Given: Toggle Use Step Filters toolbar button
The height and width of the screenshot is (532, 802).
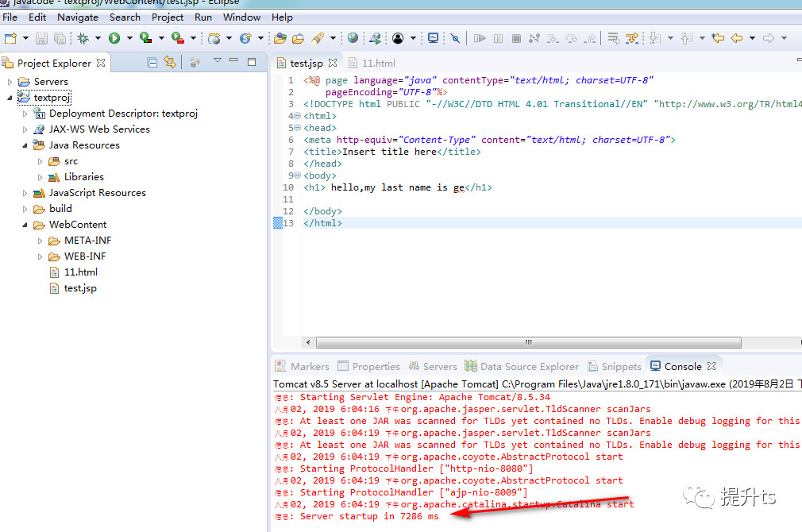Looking at the screenshot, I should pos(632,38).
